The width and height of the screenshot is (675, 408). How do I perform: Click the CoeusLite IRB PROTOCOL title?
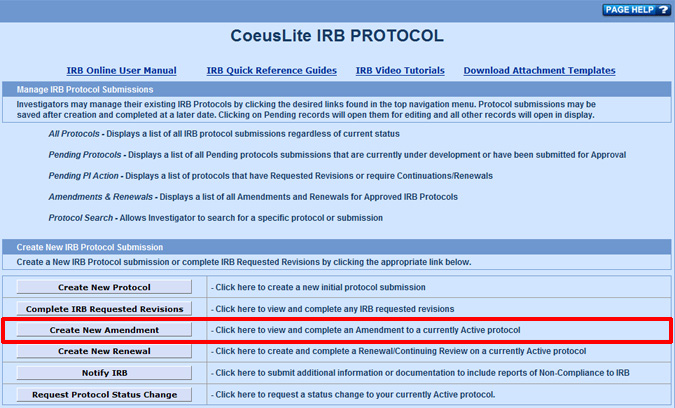pos(336,37)
